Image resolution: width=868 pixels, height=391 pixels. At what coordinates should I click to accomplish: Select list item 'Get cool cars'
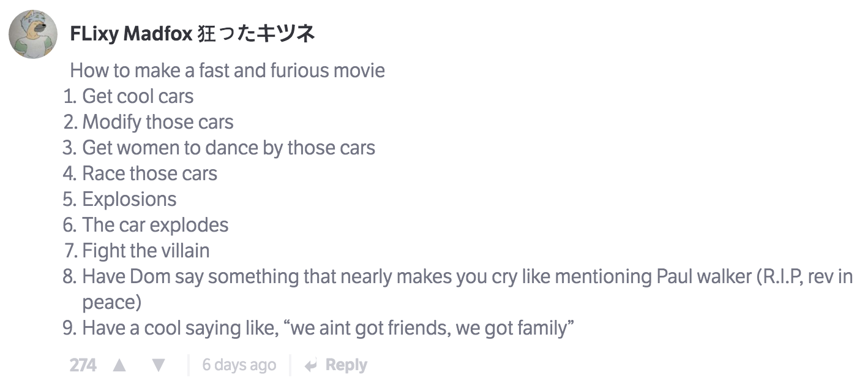(138, 96)
